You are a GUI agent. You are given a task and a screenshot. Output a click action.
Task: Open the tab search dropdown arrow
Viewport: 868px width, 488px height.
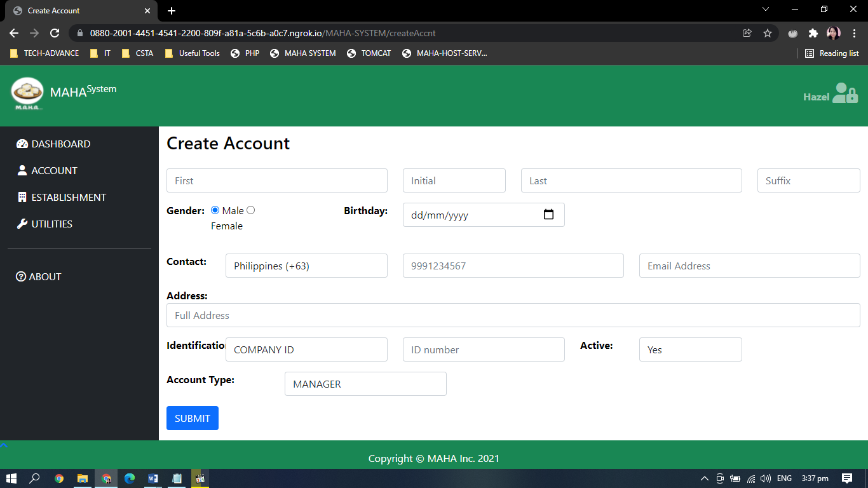coord(766,10)
